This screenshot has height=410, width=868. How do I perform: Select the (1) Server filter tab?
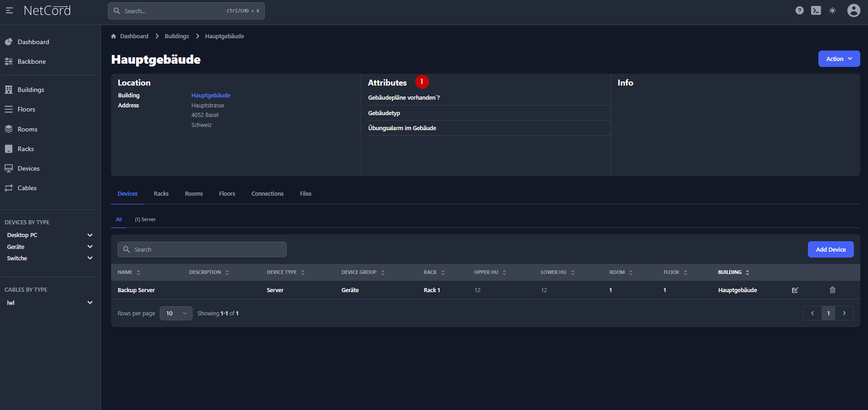click(x=145, y=220)
